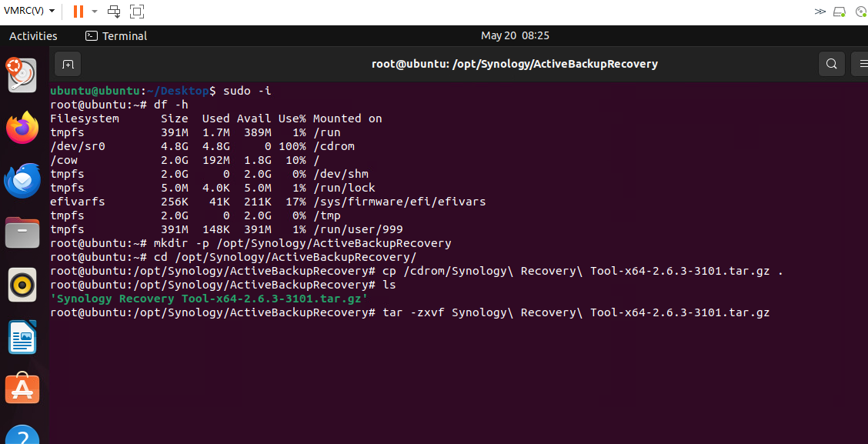Image resolution: width=868 pixels, height=444 pixels.
Task: Open Help from the dock
Action: coord(22,435)
